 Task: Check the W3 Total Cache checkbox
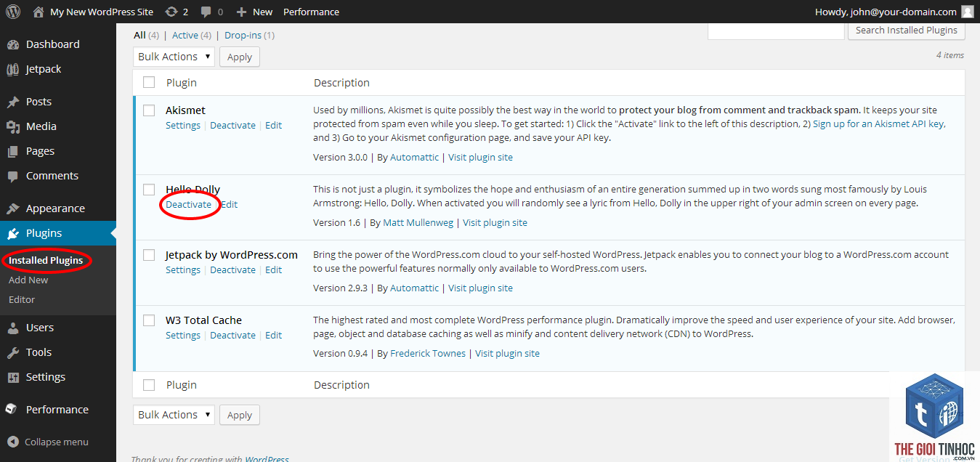pos(149,320)
